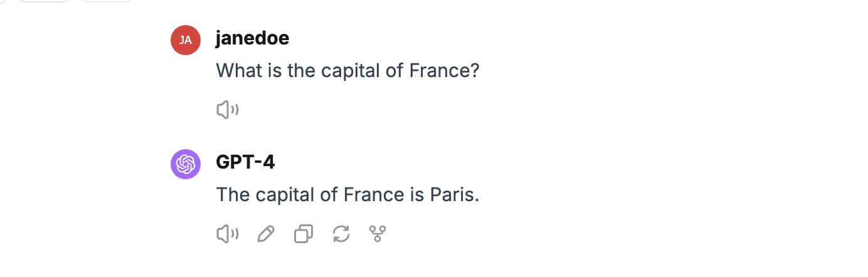Click the word "is" in GPT-4's reply

(x=417, y=195)
